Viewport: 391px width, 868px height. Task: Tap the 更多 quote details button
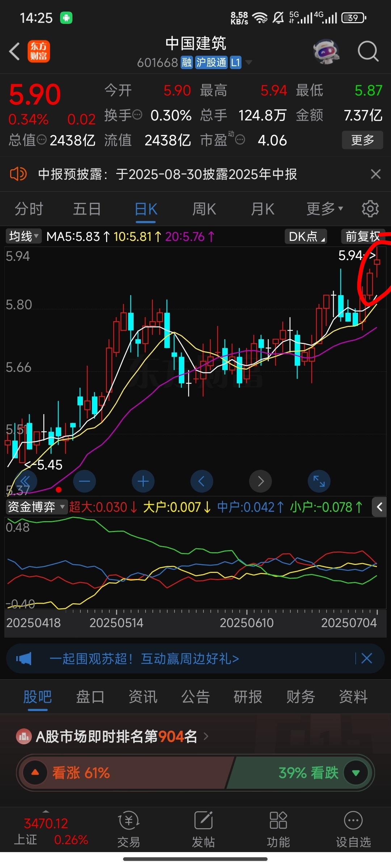(362, 140)
